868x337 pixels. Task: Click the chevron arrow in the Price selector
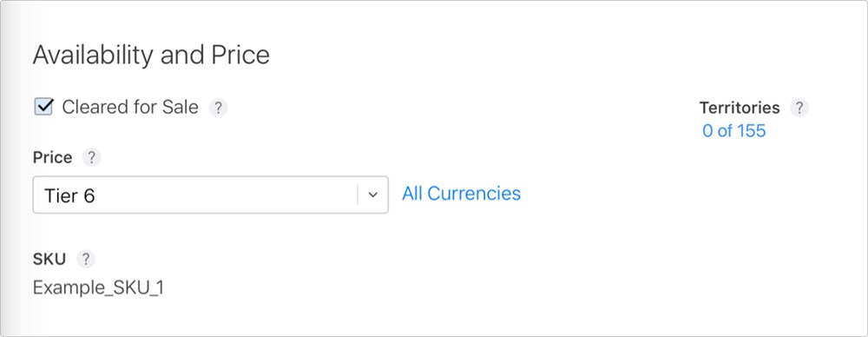(373, 195)
